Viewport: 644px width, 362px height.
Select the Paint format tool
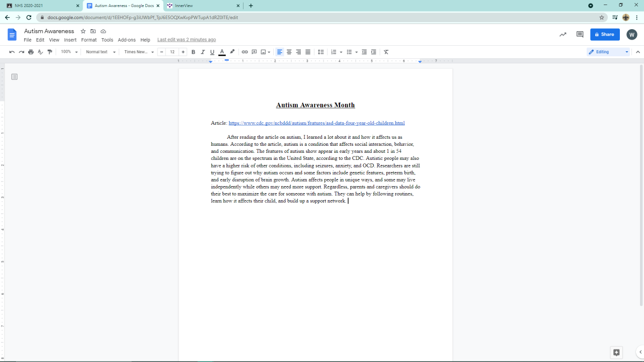pos(50,52)
